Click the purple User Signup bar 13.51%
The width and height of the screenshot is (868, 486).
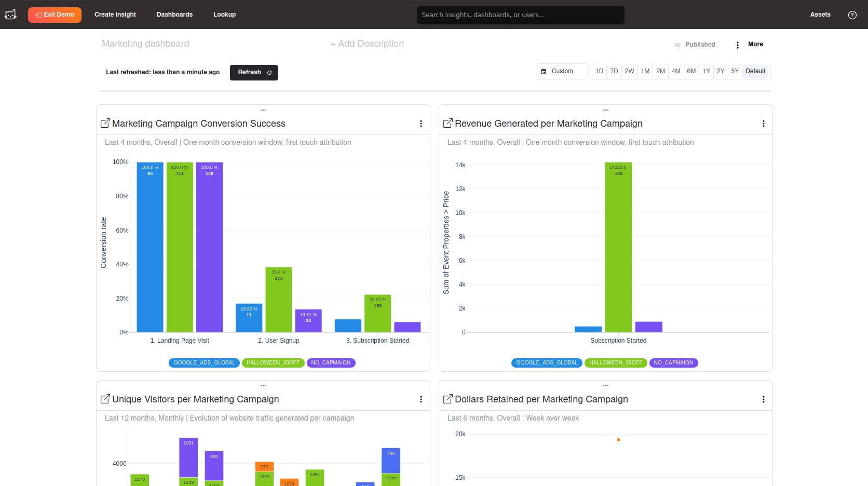[308, 321]
